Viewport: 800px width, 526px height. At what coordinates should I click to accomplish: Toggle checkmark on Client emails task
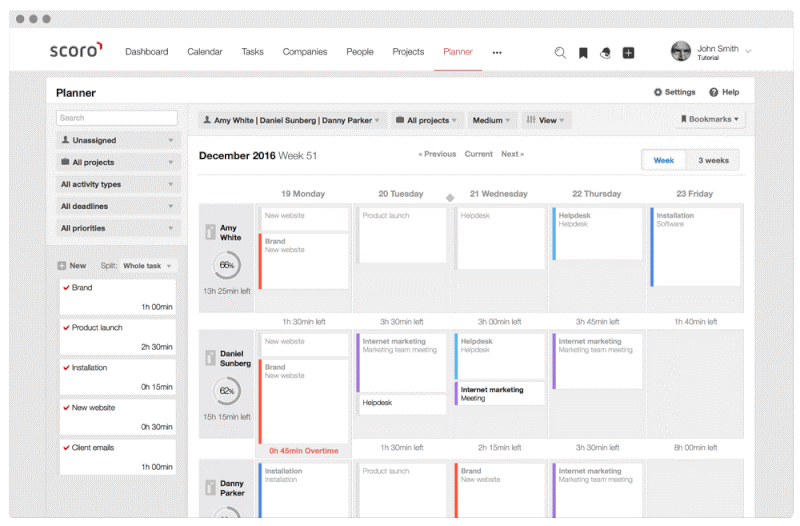(x=66, y=447)
